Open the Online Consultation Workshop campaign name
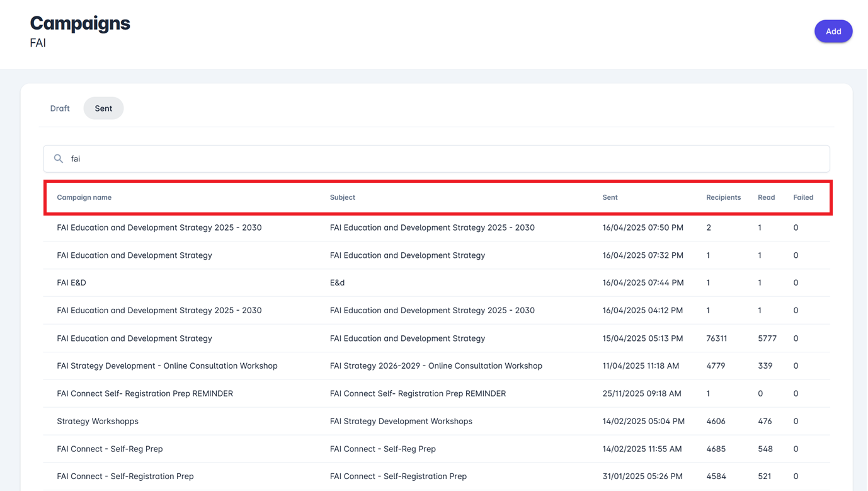 point(167,366)
